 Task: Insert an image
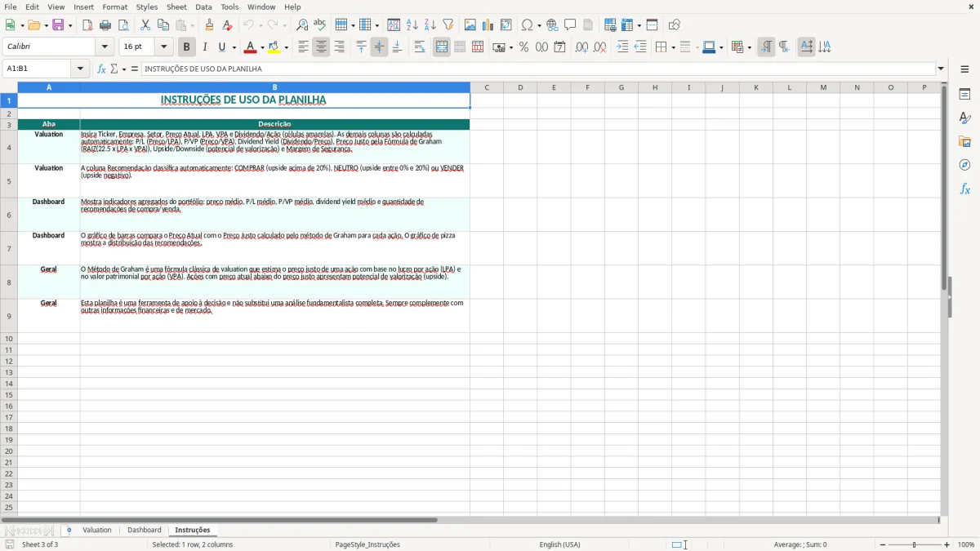[470, 25]
